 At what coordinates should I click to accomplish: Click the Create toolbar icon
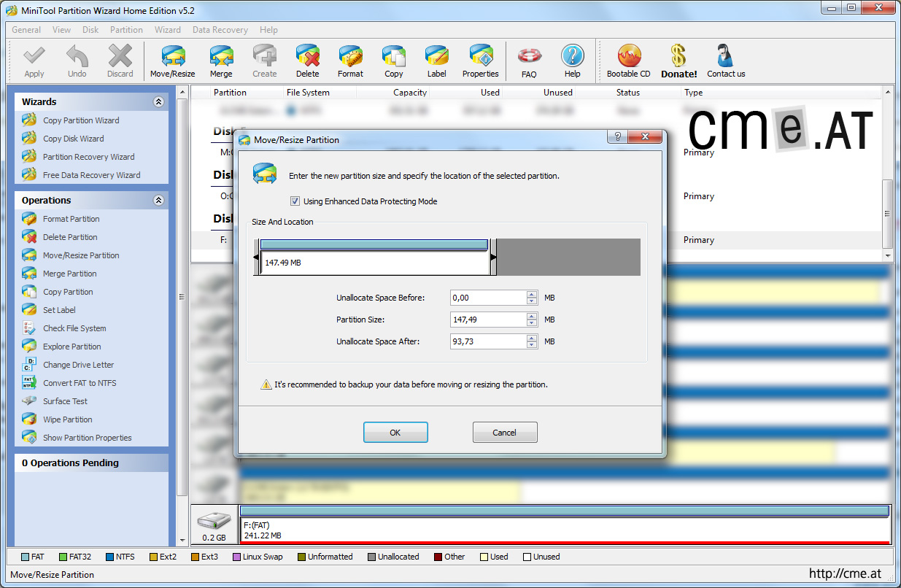[265, 61]
